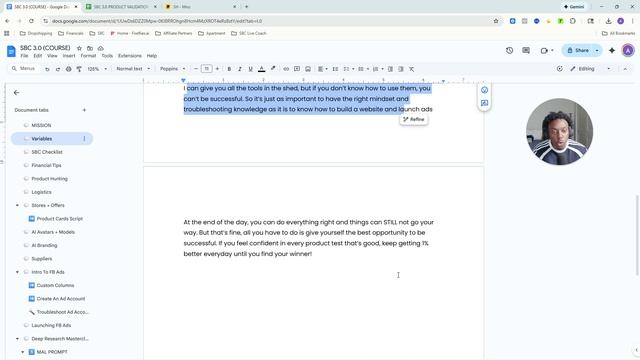
Task: Click the Move to folder icon
Action: pos(90,48)
